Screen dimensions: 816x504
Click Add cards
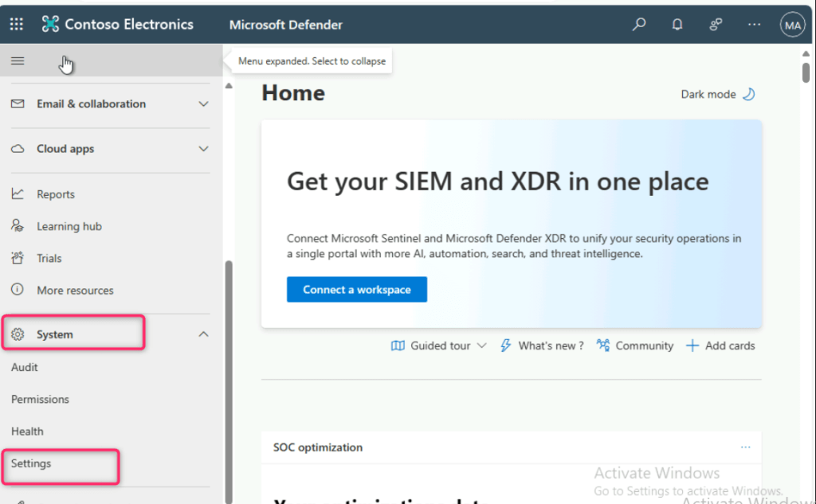(x=720, y=346)
